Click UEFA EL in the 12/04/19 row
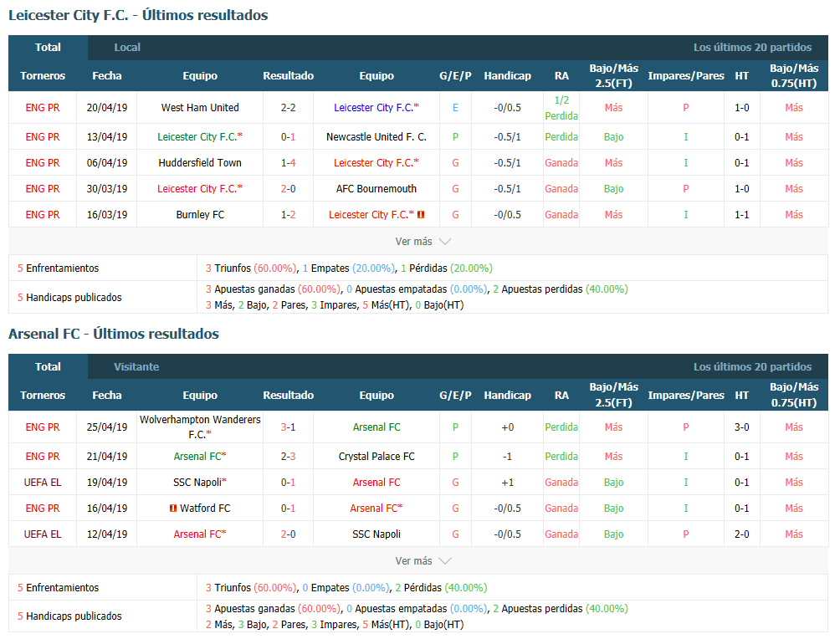Screen dimensions: 840x639 [x=43, y=534]
